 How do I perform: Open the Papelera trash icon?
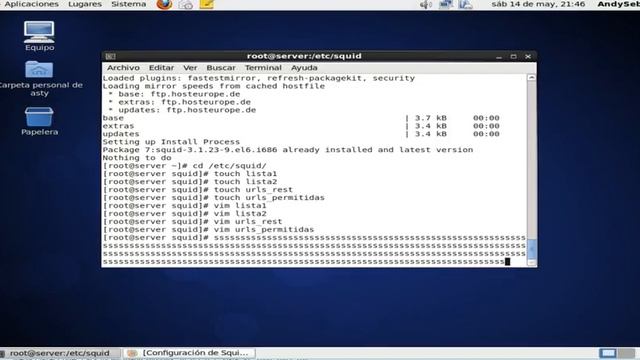[x=39, y=121]
